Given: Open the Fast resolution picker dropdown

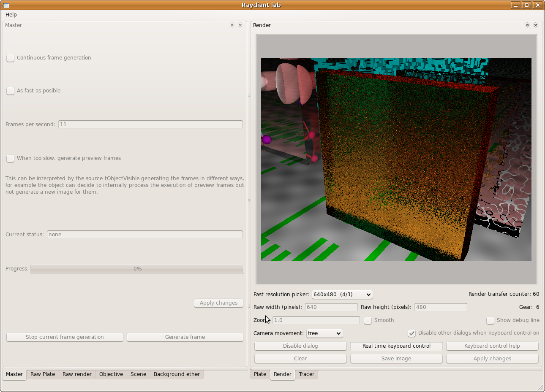Looking at the screenshot, I should [x=342, y=295].
